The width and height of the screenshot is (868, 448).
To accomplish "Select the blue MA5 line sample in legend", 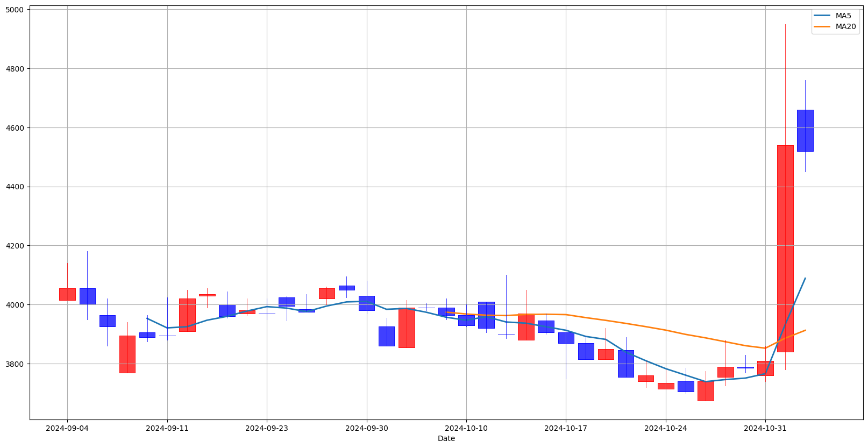I will coord(822,16).
